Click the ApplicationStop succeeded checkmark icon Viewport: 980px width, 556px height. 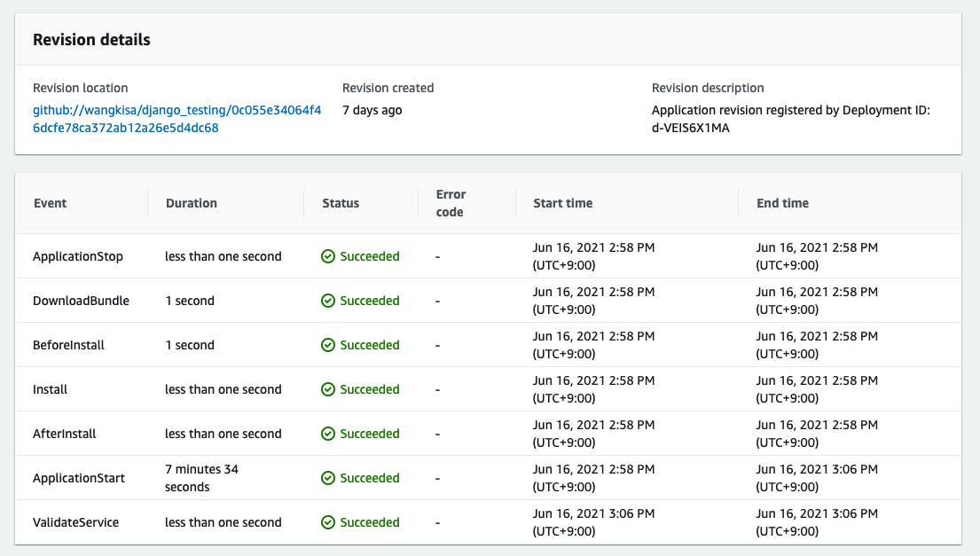pyautogui.click(x=328, y=256)
